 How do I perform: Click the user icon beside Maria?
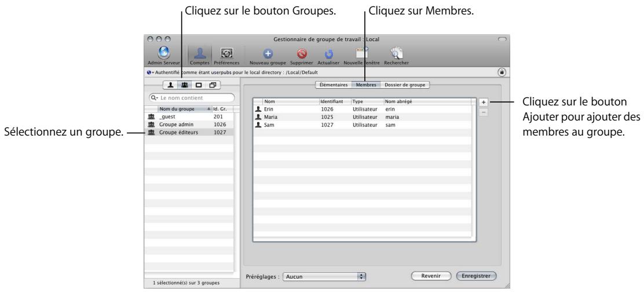258,117
